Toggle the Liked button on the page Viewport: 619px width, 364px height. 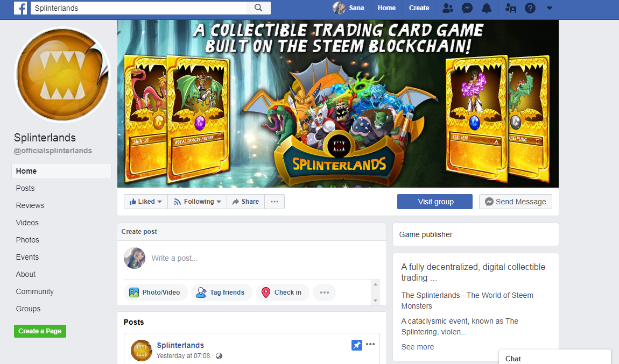pos(146,202)
